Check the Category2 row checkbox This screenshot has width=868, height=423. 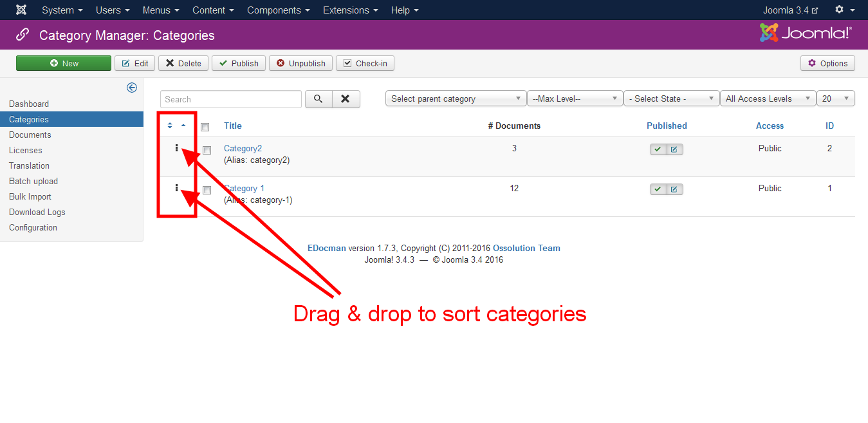click(x=207, y=150)
